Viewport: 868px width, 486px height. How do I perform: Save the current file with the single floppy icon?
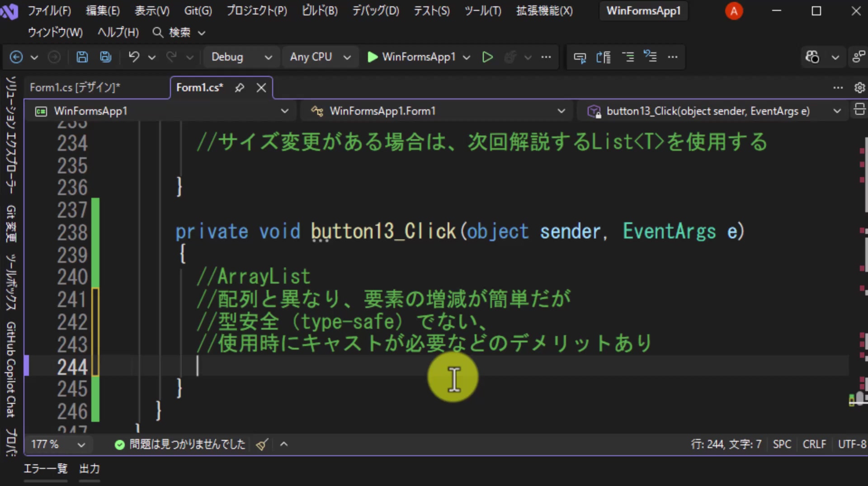pyautogui.click(x=82, y=57)
